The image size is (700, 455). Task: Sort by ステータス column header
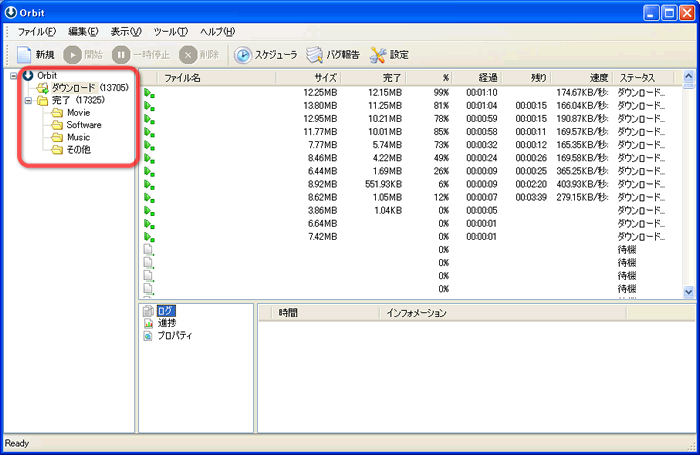point(644,78)
